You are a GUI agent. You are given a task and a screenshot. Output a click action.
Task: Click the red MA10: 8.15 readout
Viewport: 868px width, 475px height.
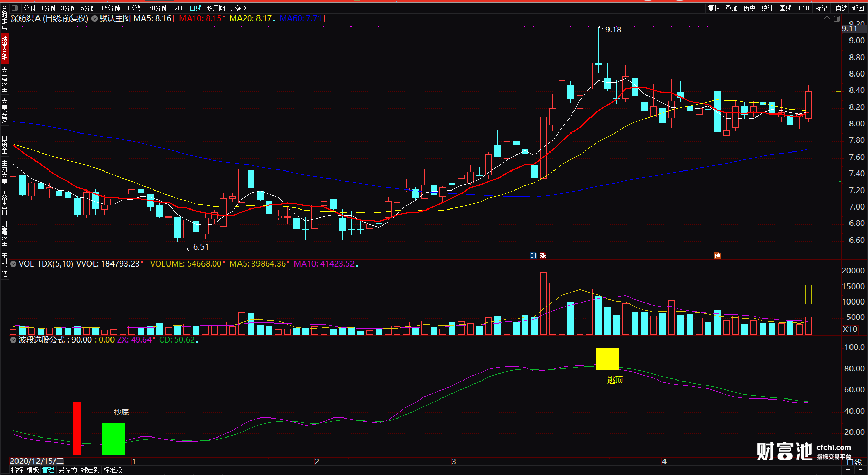pos(202,18)
